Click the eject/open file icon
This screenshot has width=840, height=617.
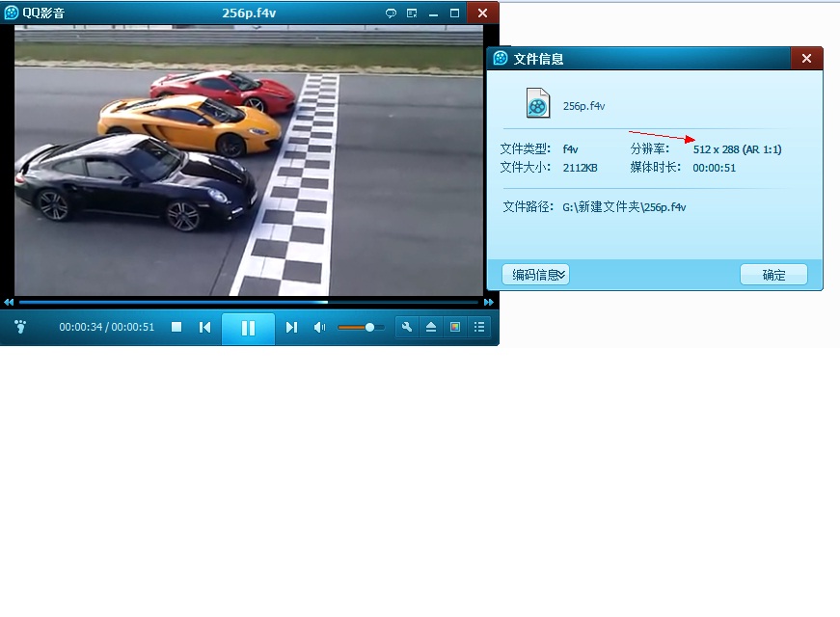click(x=431, y=328)
